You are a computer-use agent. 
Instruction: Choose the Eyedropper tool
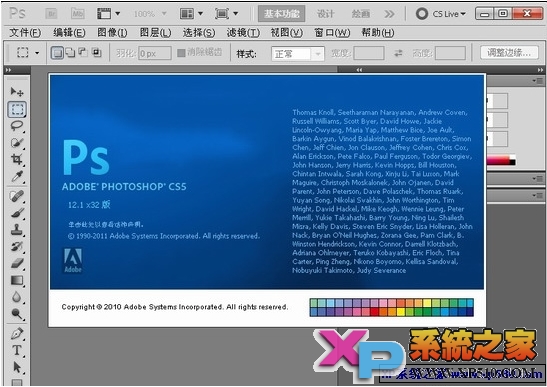(x=16, y=177)
